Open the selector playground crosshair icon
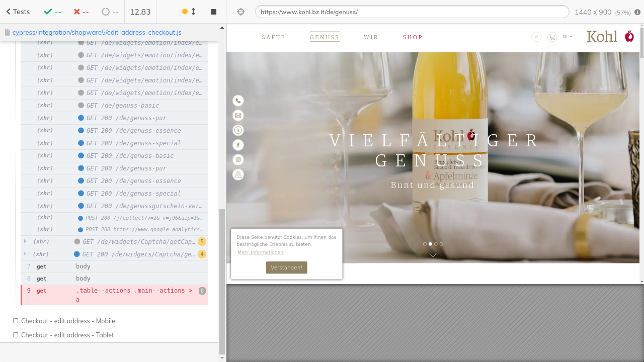Image resolution: width=644 pixels, height=362 pixels. coord(240,12)
